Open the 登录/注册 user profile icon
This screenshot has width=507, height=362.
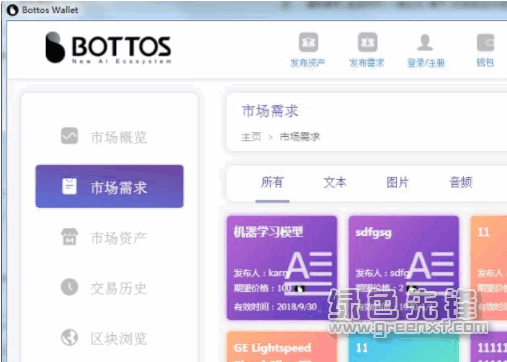425,42
